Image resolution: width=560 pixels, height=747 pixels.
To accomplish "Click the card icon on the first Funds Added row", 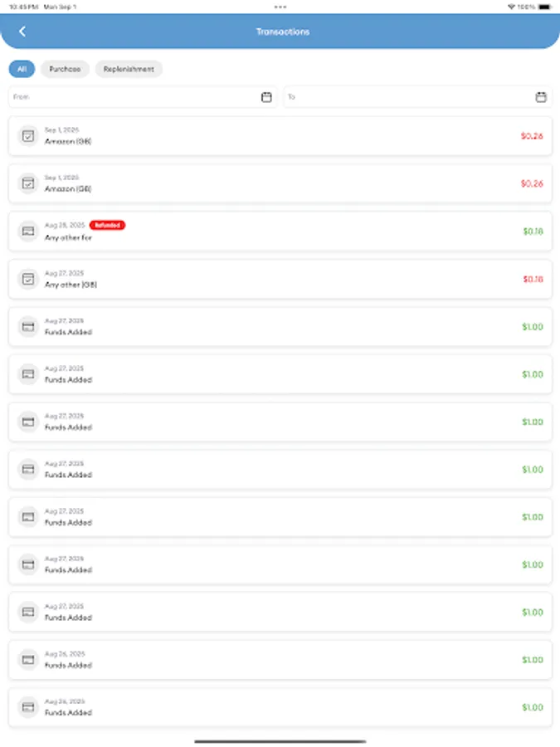I will click(27, 326).
